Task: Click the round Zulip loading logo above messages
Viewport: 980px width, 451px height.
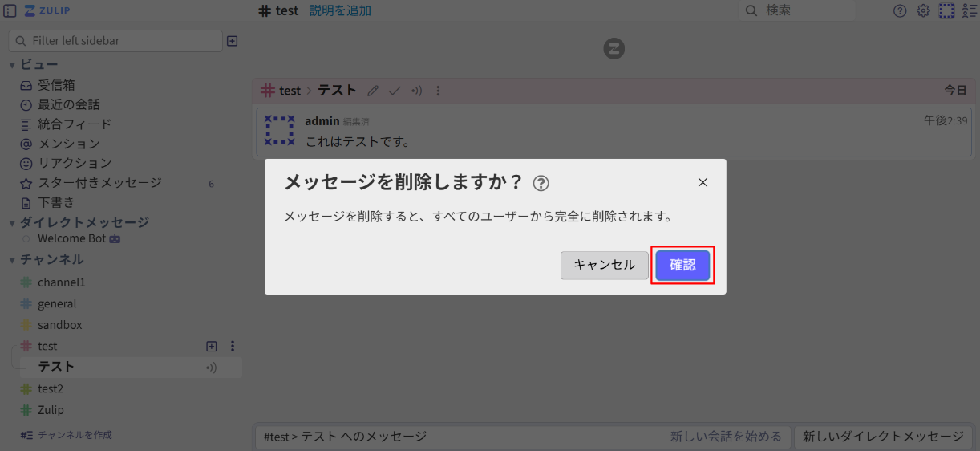Action: (x=614, y=49)
